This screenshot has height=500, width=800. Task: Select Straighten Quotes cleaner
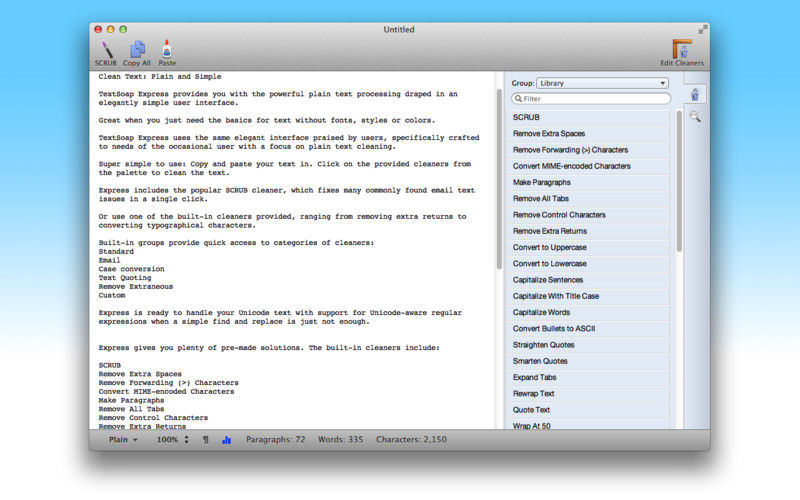(x=590, y=345)
